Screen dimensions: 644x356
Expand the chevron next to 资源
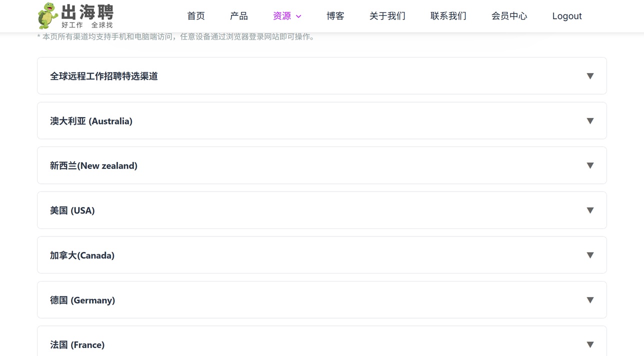[x=298, y=16]
